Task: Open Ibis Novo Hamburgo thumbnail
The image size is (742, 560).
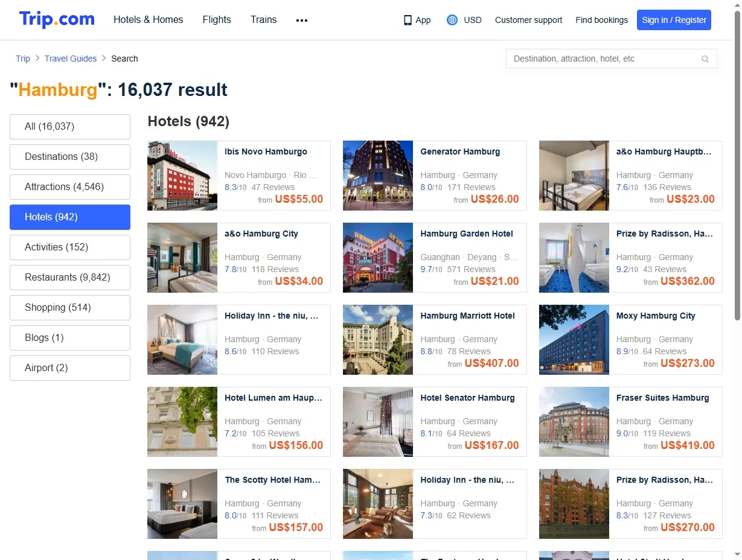Action: click(x=182, y=176)
